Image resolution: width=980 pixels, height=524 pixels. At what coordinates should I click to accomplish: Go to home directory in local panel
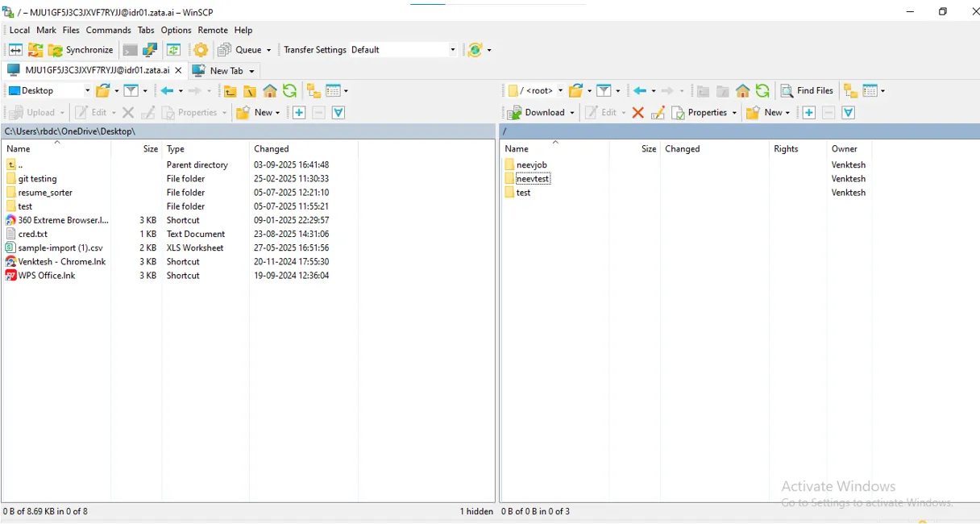(270, 91)
